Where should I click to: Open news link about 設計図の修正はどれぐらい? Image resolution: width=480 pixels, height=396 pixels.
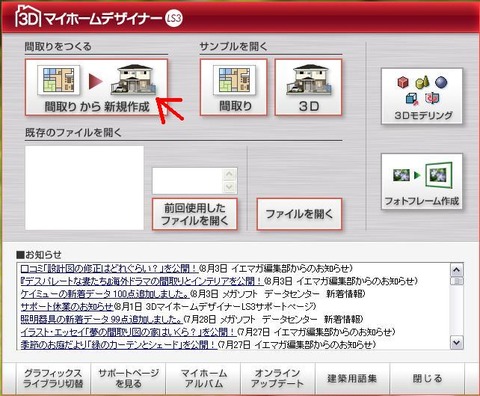[109, 268]
